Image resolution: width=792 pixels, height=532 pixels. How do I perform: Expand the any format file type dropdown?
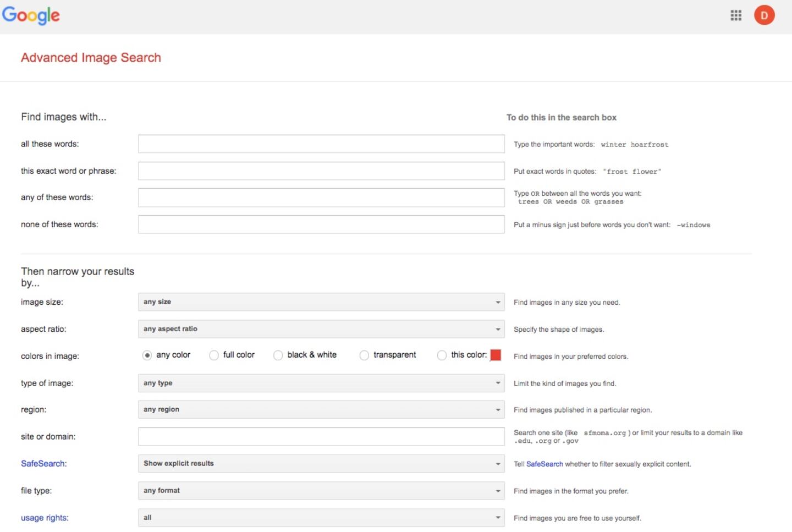[x=321, y=490]
